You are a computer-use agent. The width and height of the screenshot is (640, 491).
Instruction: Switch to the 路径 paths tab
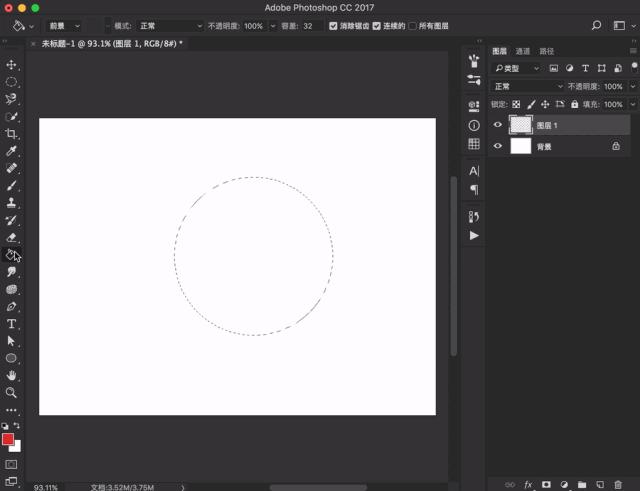(x=546, y=51)
